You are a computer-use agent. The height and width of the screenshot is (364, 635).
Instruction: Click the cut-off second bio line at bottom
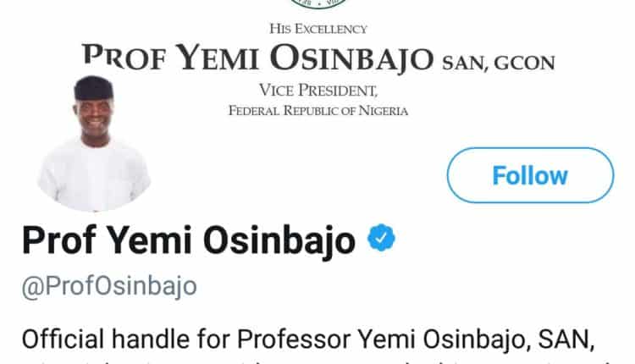[317, 361]
